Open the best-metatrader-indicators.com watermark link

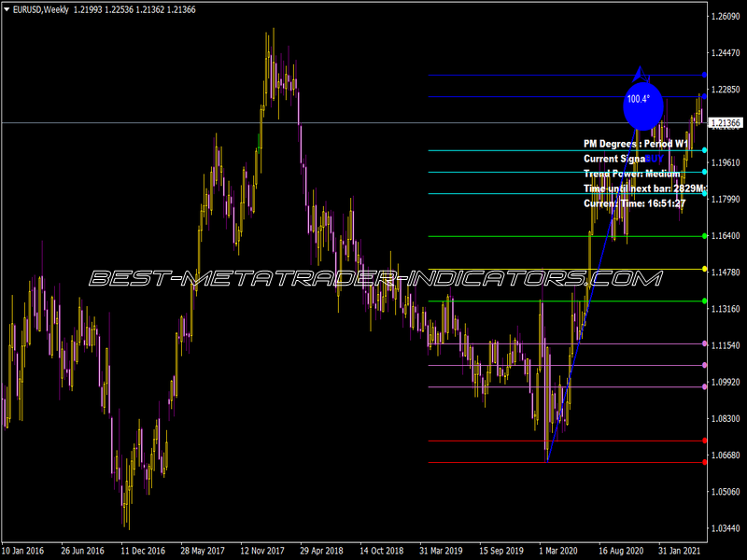(x=375, y=278)
